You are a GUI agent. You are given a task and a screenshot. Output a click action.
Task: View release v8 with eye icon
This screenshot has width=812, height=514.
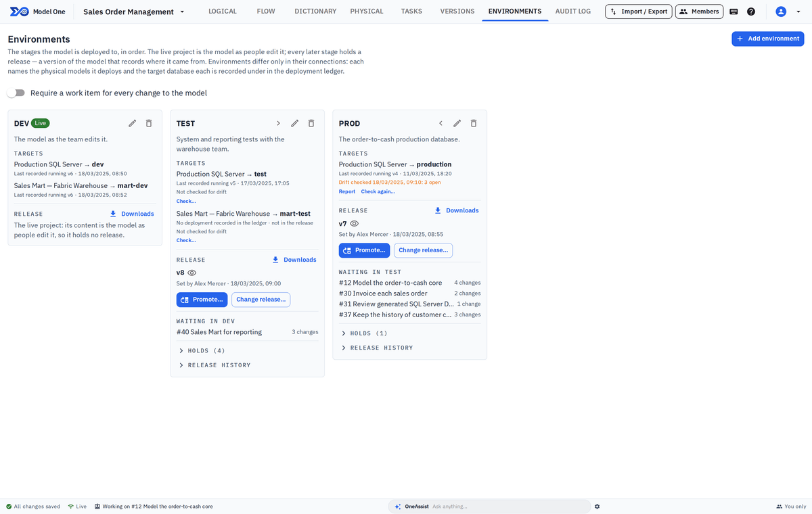(x=191, y=273)
